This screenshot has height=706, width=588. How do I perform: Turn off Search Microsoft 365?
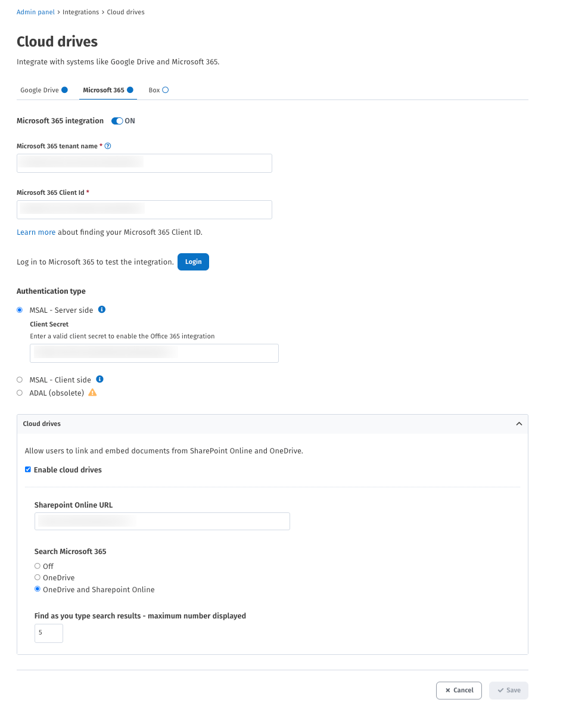tap(37, 566)
